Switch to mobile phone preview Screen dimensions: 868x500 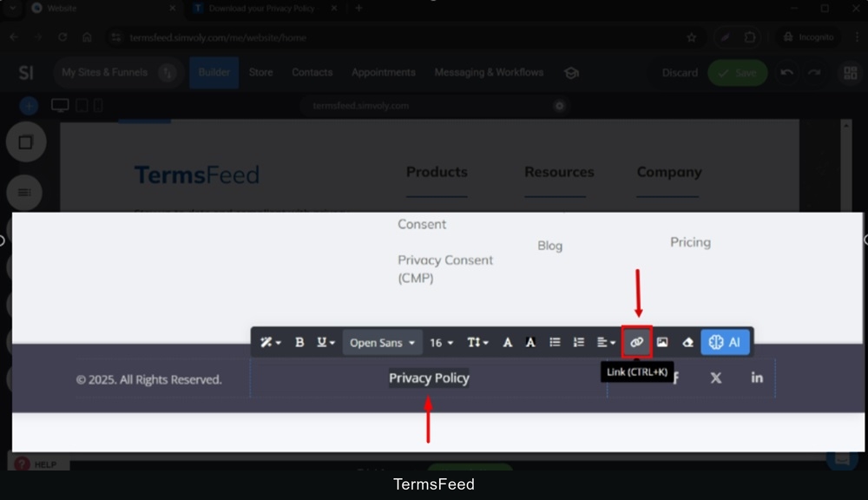(x=99, y=105)
